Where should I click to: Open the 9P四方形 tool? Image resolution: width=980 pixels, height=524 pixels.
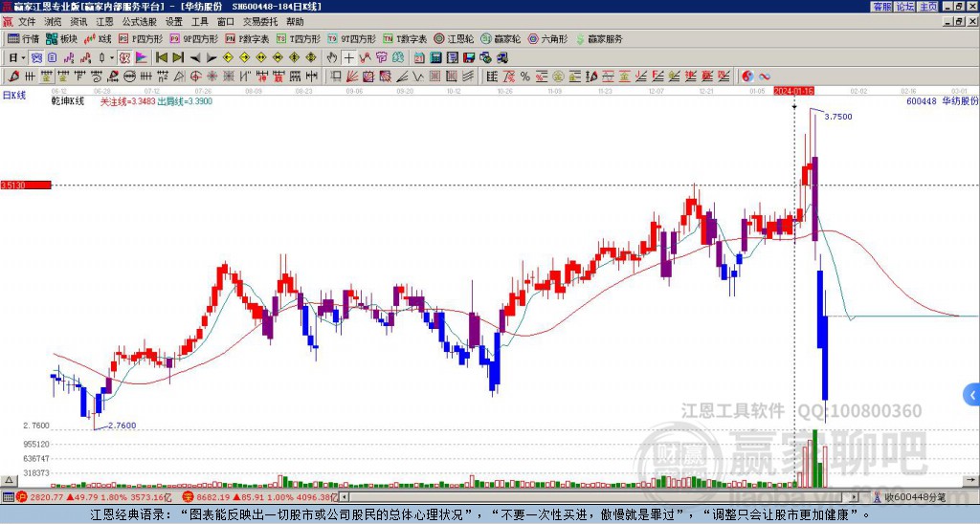tap(194, 38)
